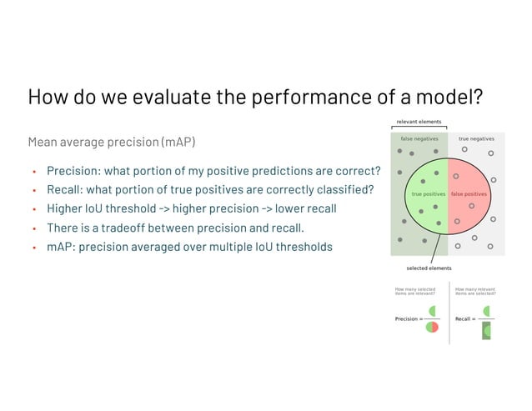The image size is (532, 411).
Task: Click the red bullet marker beside Precision
Action: [x=34, y=172]
